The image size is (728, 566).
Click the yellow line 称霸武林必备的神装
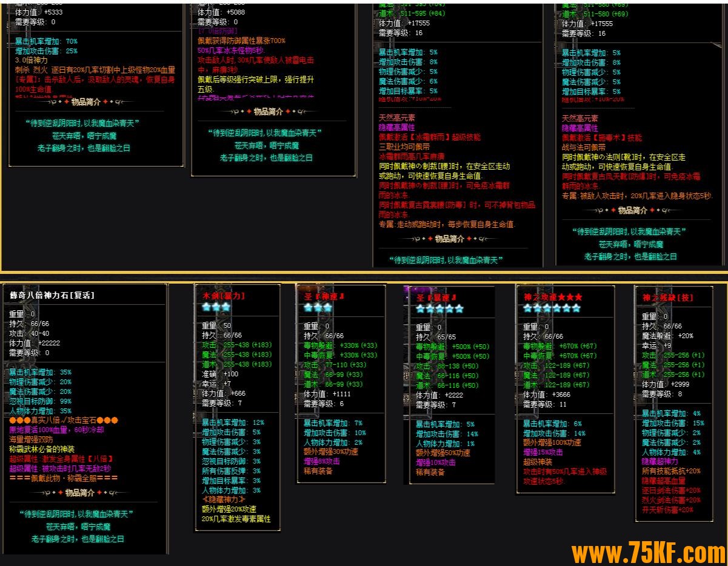tap(42, 449)
